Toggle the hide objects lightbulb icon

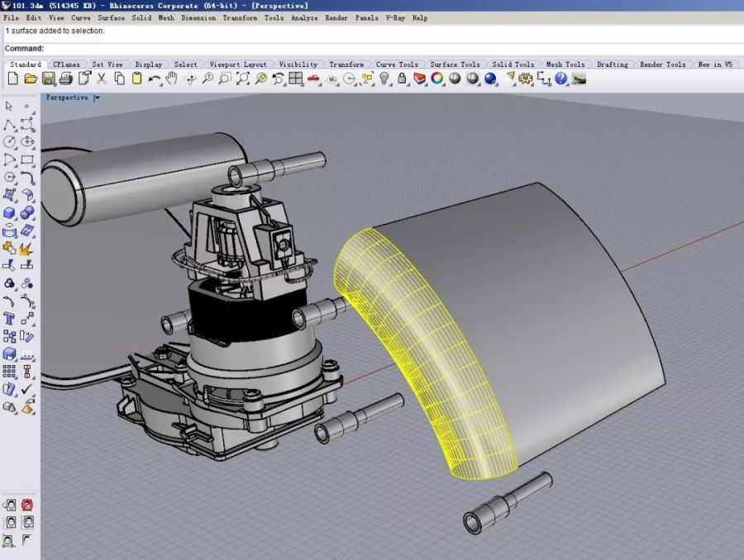[x=384, y=78]
